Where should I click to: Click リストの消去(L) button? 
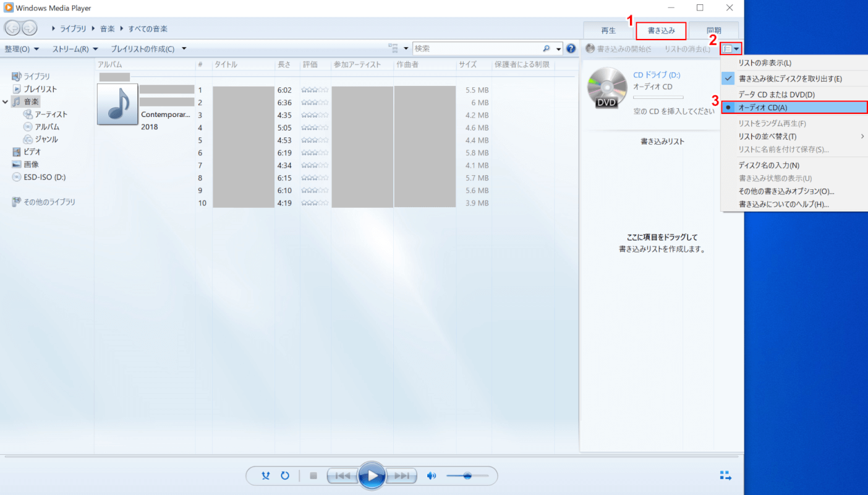687,48
